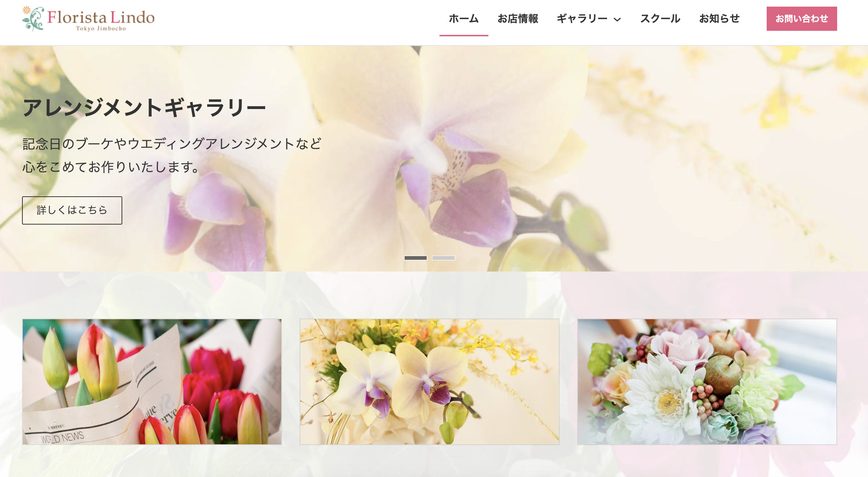
Task: Open the ホーム menu item
Action: tap(464, 19)
